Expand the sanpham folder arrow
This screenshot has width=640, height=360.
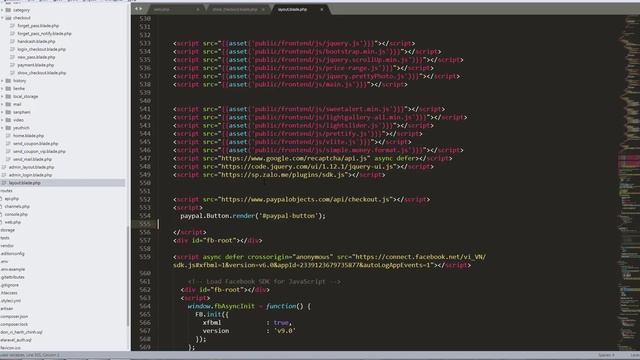click(2, 112)
